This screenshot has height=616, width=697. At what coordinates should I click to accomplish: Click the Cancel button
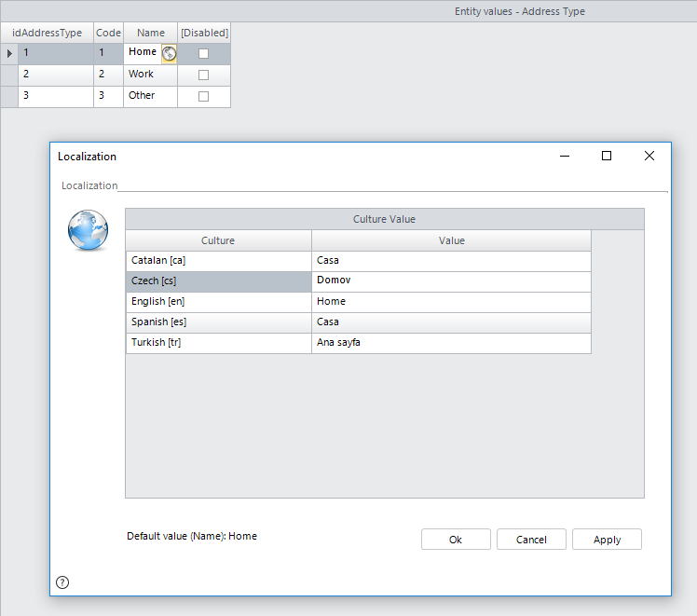coord(531,539)
